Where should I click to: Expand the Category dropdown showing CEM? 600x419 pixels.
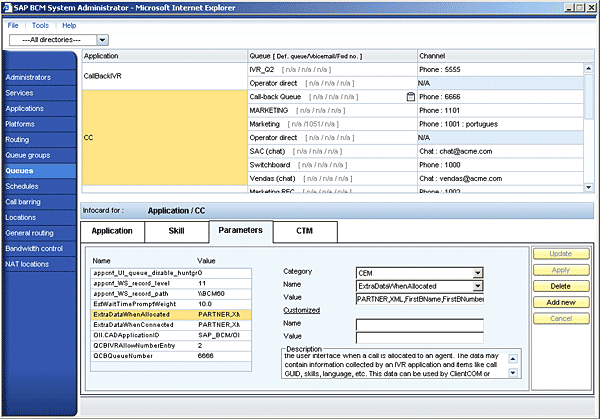[x=477, y=272]
